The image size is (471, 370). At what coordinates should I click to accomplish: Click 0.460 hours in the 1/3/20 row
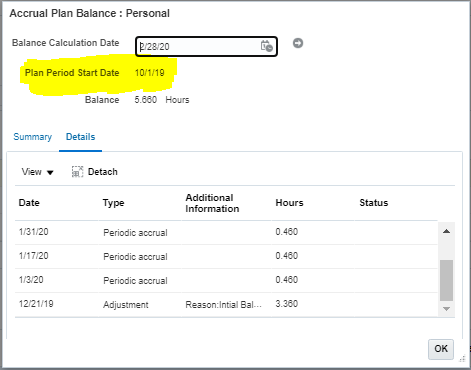point(287,280)
